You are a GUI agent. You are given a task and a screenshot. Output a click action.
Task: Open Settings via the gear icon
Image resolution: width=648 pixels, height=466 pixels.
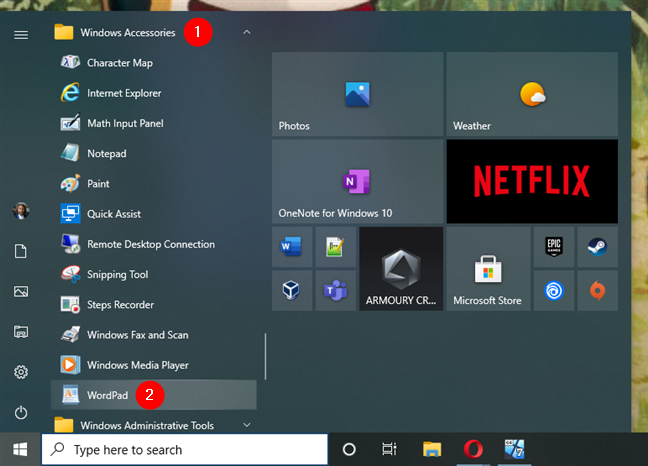pyautogui.click(x=21, y=372)
